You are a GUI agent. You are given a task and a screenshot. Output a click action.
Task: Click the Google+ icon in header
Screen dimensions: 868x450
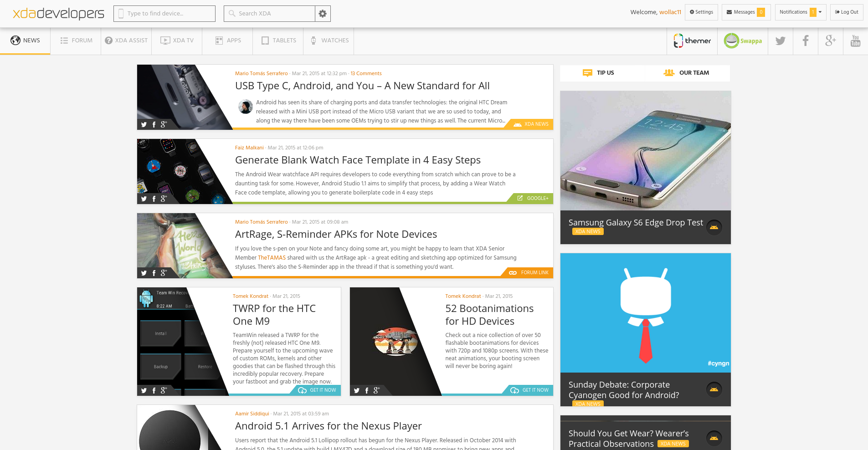(830, 41)
